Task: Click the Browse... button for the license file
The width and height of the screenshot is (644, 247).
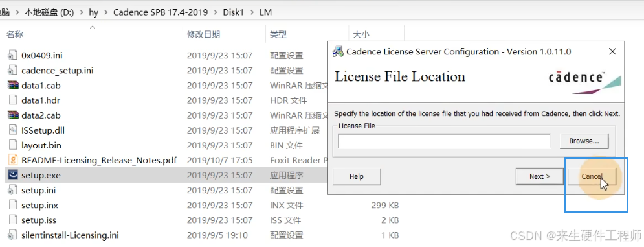Action: click(584, 141)
